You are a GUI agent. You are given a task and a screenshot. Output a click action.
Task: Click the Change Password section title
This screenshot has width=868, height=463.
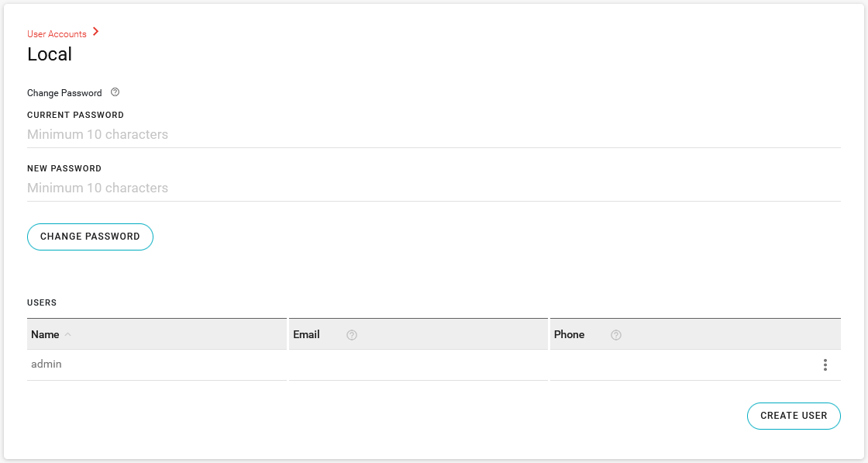(x=64, y=93)
